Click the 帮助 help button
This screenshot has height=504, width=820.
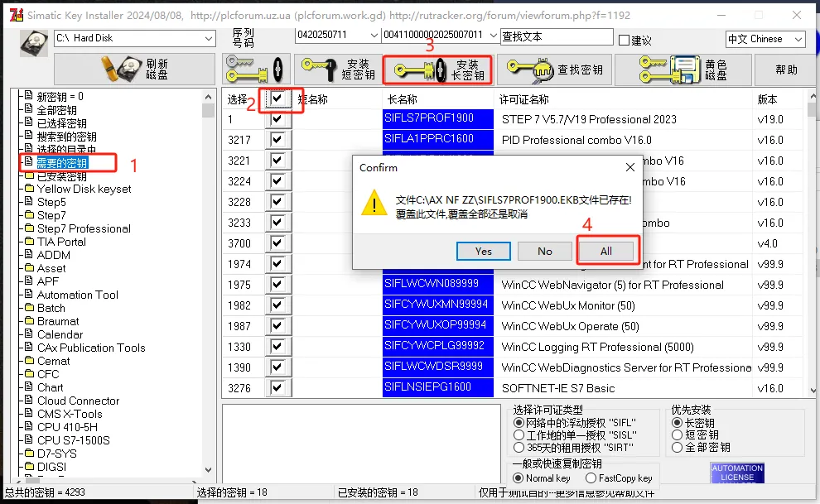coord(785,69)
